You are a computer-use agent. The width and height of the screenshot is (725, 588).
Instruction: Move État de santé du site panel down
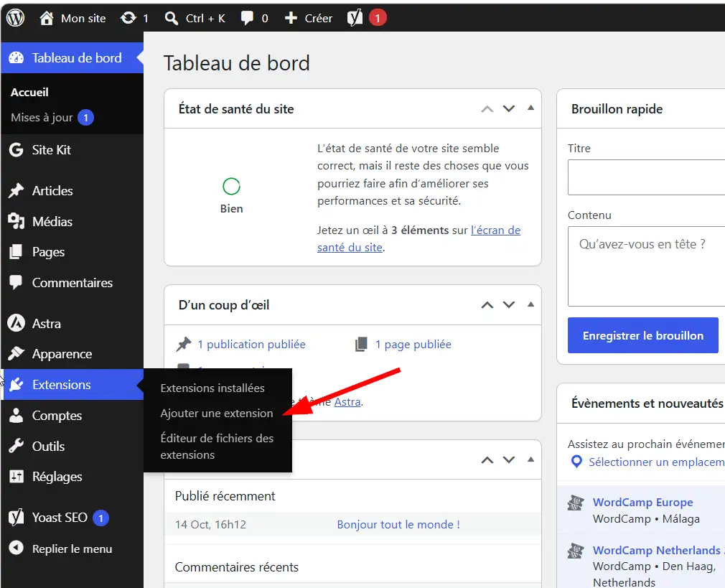coord(509,108)
